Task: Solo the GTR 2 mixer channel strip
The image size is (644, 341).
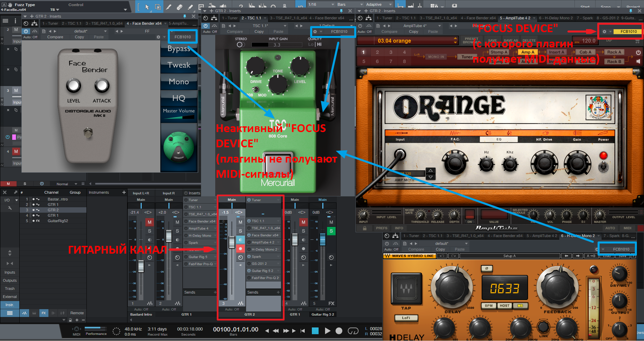Action: click(x=240, y=231)
